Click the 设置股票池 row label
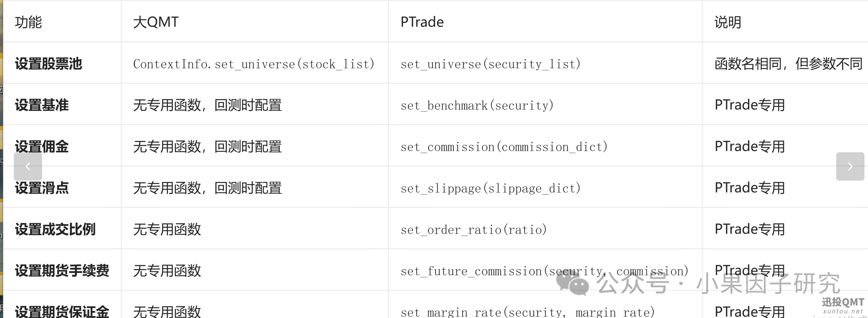 48,64
